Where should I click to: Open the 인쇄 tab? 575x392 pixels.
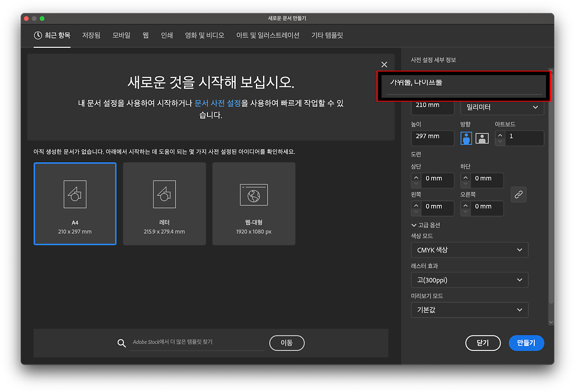click(x=167, y=35)
